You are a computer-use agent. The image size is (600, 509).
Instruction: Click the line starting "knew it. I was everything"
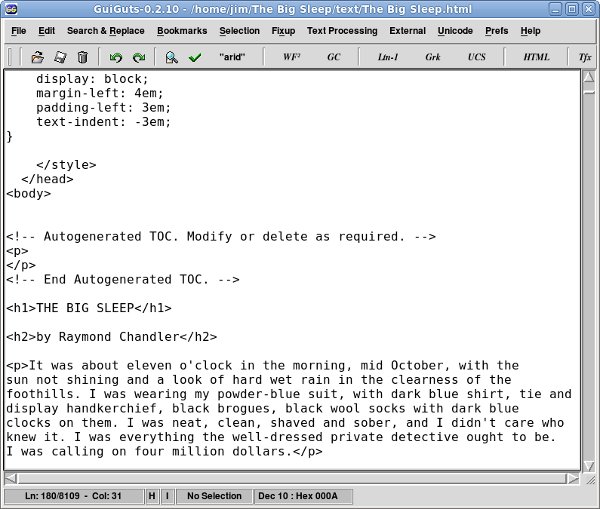click(281, 437)
